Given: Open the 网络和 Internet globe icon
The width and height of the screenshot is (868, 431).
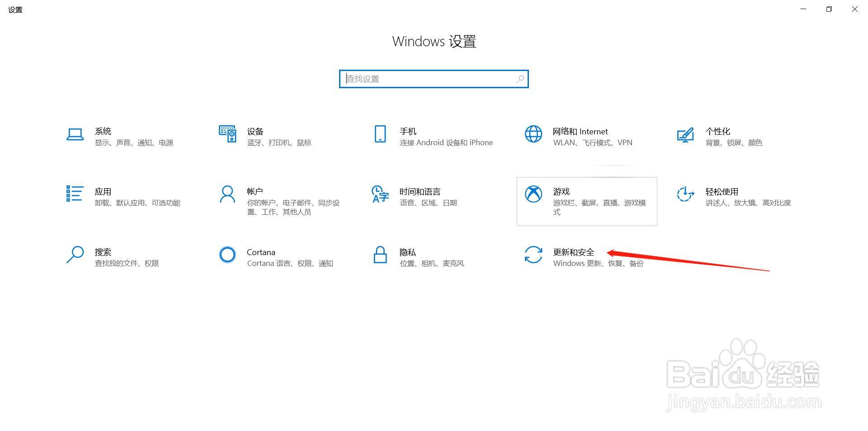Looking at the screenshot, I should (x=533, y=134).
